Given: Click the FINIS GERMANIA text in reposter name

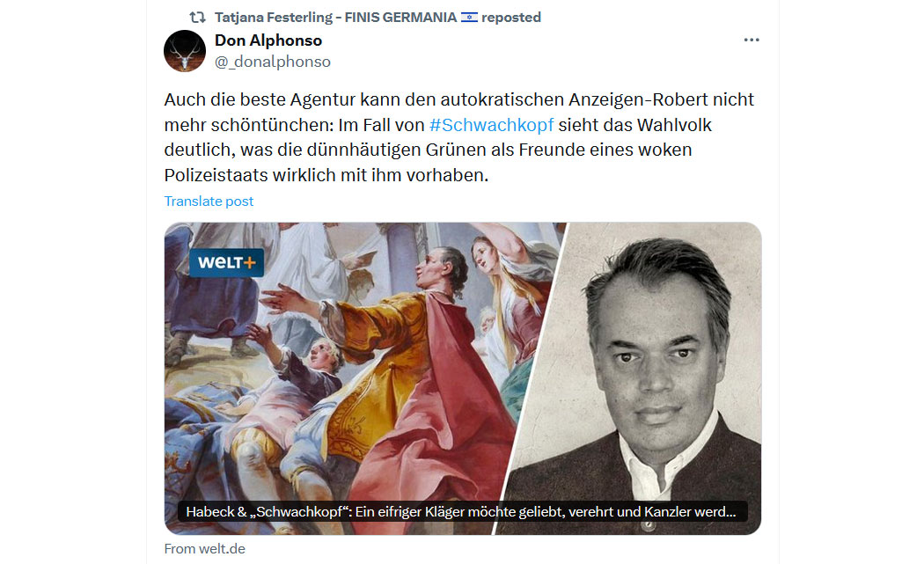Looking at the screenshot, I should [400, 17].
